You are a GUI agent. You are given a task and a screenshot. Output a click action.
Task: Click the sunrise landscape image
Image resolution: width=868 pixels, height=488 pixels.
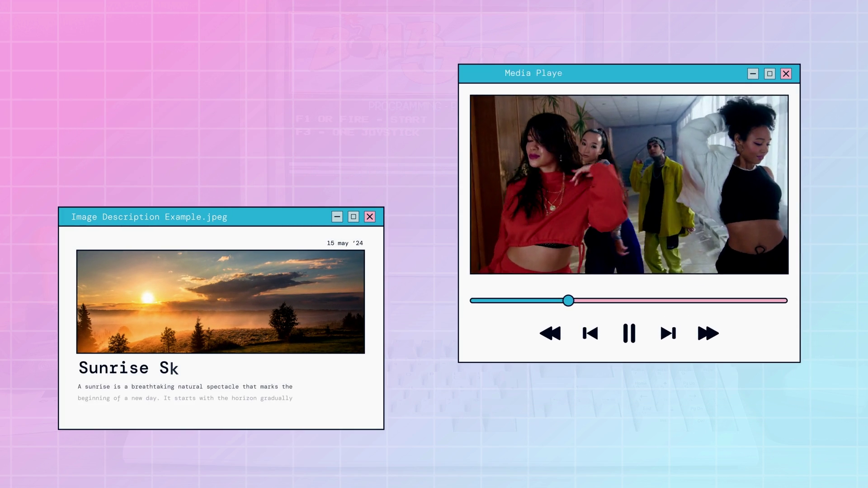221,302
